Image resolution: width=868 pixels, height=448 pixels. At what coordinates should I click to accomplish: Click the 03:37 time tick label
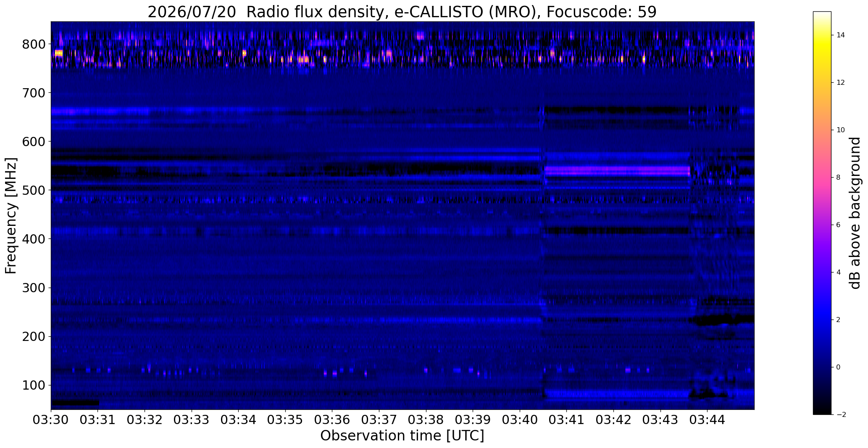pyautogui.click(x=379, y=420)
